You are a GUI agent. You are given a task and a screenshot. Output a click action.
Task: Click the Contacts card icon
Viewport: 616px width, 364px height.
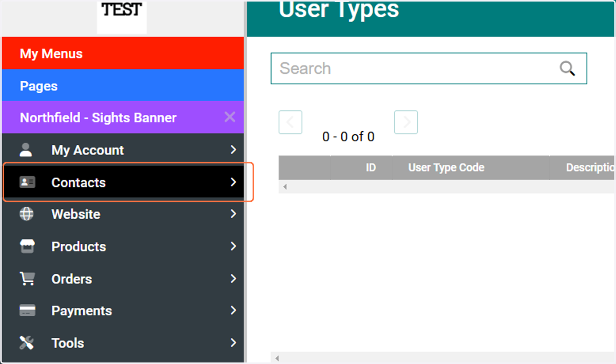(x=27, y=182)
